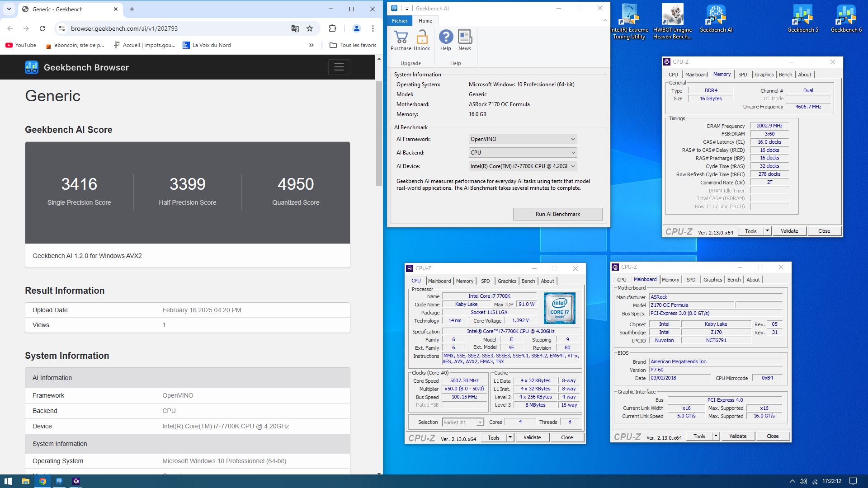This screenshot has width=868, height=488.
Task: Open HWBOT Unigine Heaven Bench desktop shortcut
Action: coord(672,21)
